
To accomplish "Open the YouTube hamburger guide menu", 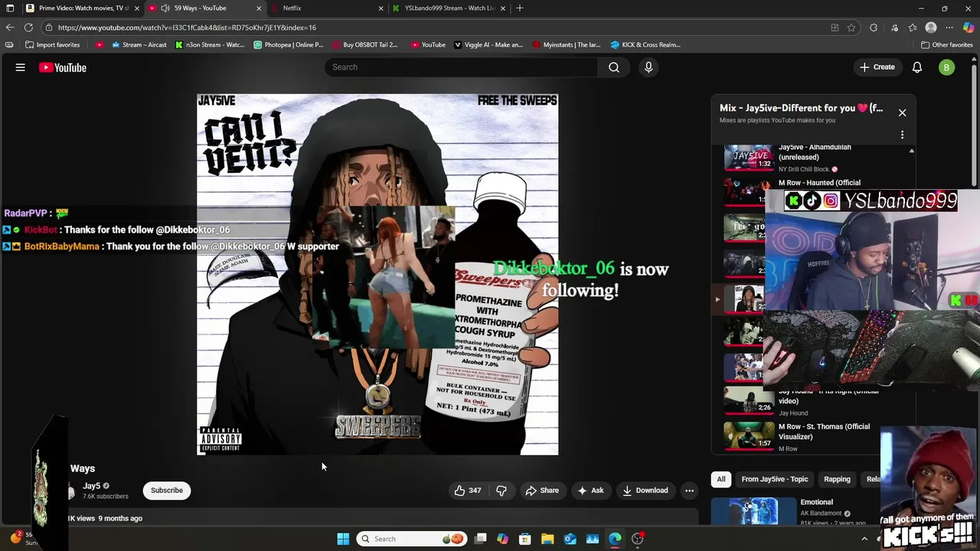I will (21, 67).
